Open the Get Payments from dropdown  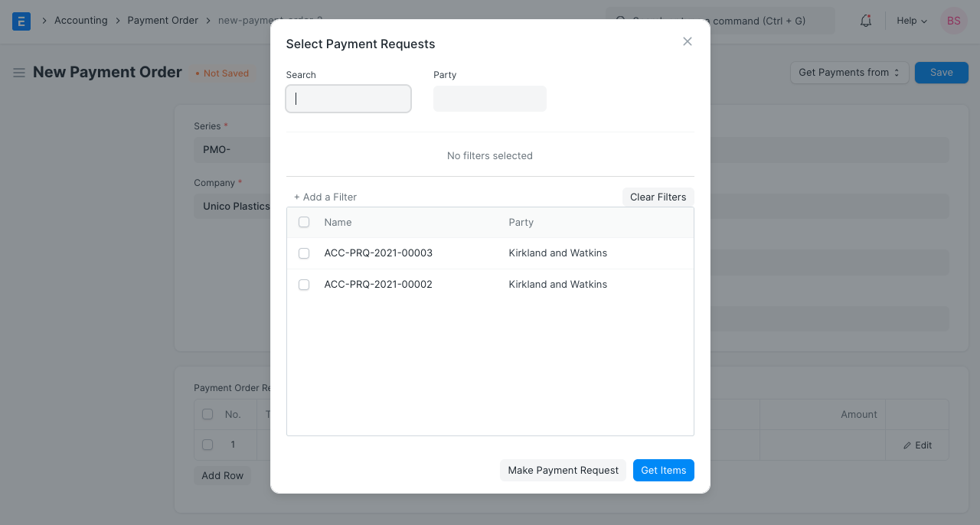849,72
